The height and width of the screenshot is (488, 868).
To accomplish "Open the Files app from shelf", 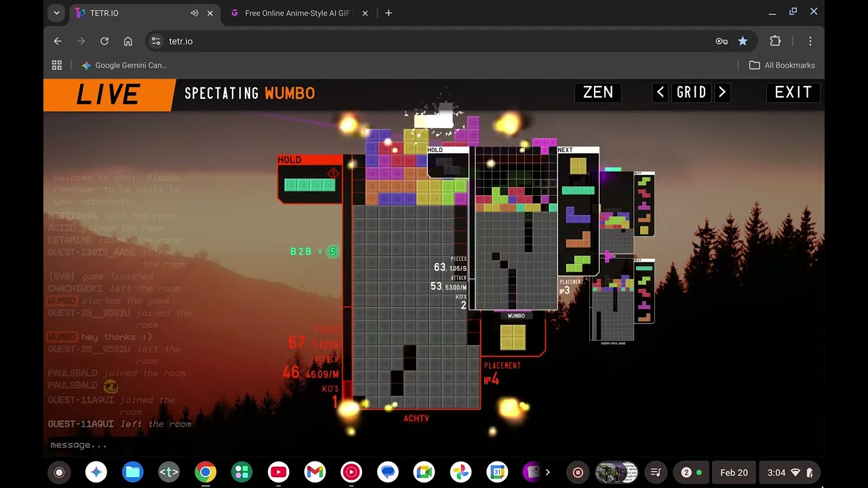I will click(132, 472).
